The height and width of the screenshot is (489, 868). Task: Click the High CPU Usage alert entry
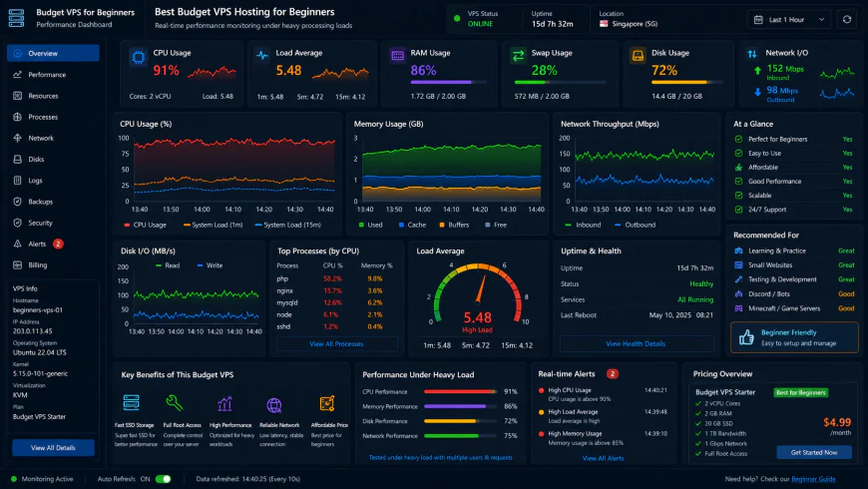(x=604, y=394)
